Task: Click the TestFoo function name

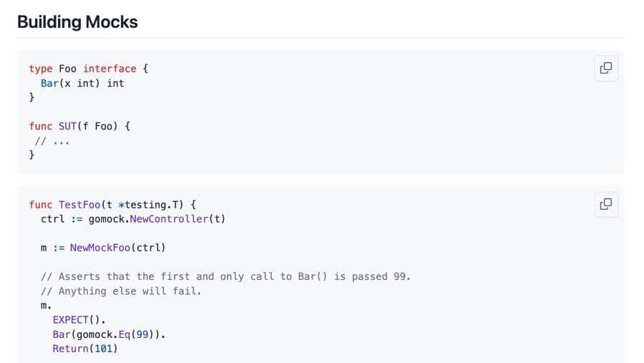Action: [80, 205]
